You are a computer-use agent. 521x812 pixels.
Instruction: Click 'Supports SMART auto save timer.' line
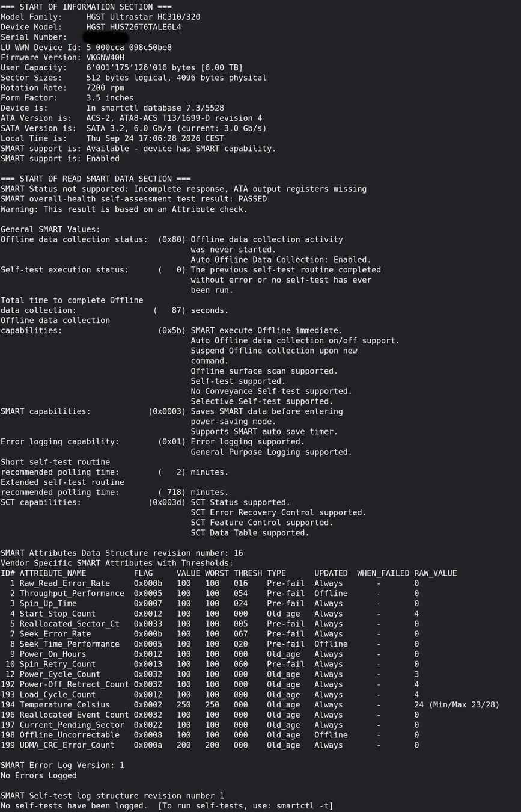264,431
